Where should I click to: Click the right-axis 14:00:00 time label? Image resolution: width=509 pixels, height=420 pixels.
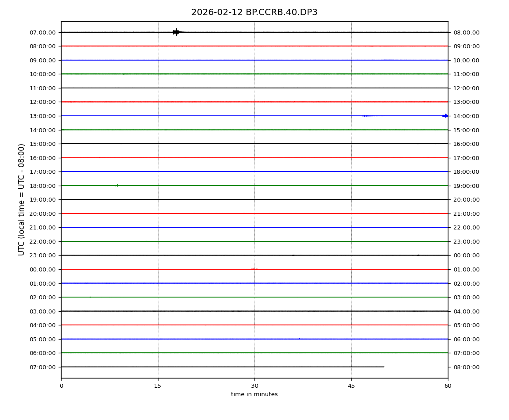(466, 116)
